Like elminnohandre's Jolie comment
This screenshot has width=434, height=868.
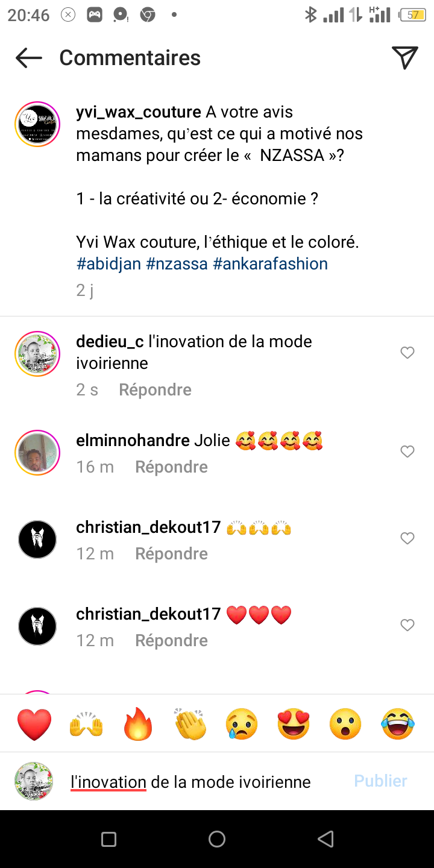407,451
